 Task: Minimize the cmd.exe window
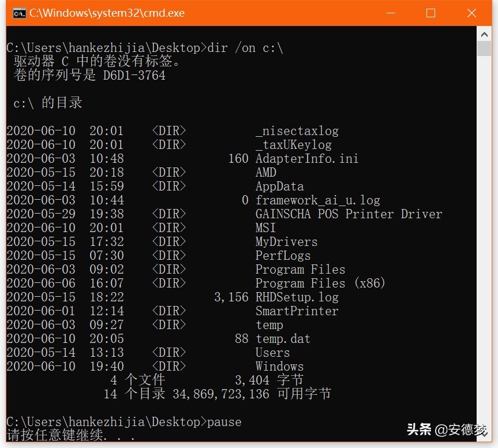click(391, 13)
